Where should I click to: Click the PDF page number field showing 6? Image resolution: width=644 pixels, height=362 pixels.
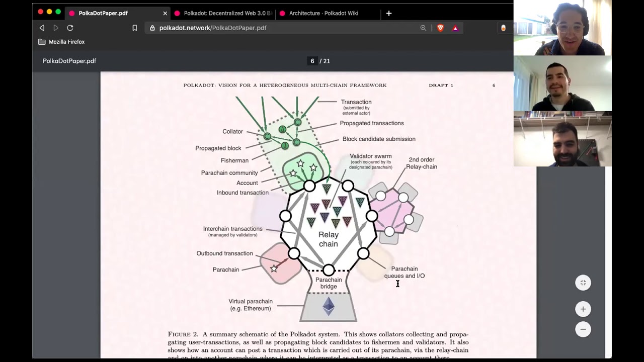tap(312, 61)
